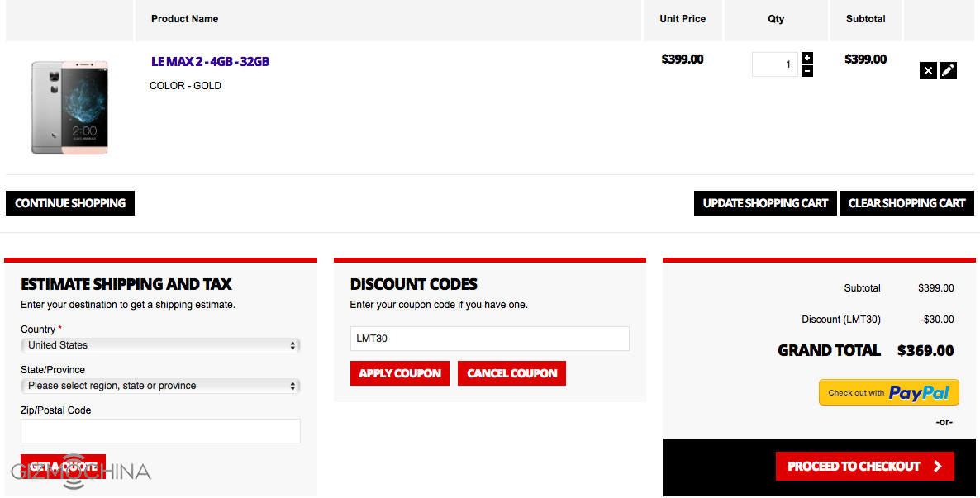Expand the State/Province selector
980x498 pixels.
(x=160, y=386)
